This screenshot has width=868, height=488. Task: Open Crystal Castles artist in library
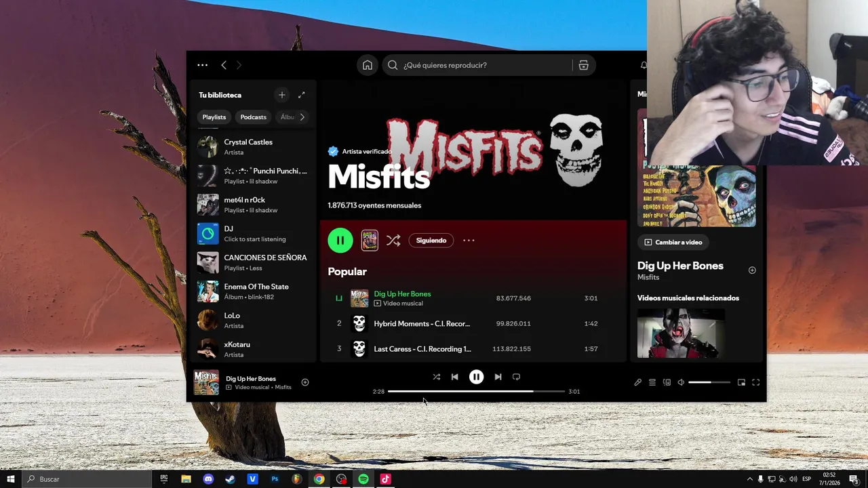[x=252, y=146]
